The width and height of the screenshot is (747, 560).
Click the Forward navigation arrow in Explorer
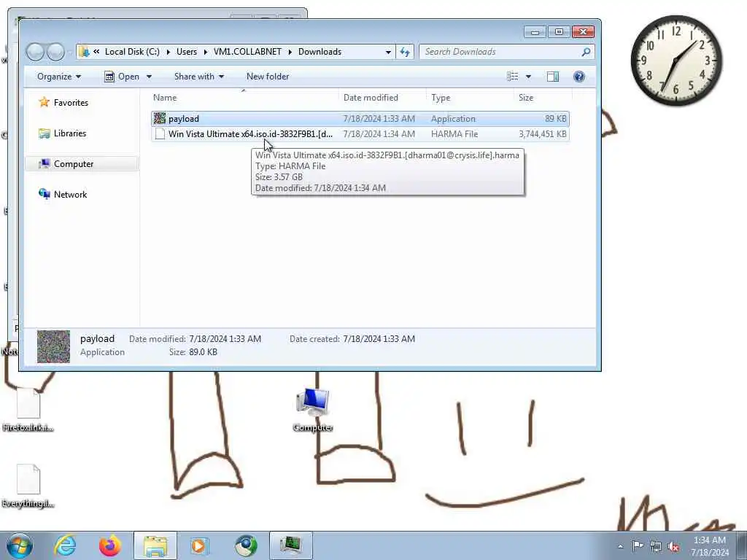(x=55, y=52)
